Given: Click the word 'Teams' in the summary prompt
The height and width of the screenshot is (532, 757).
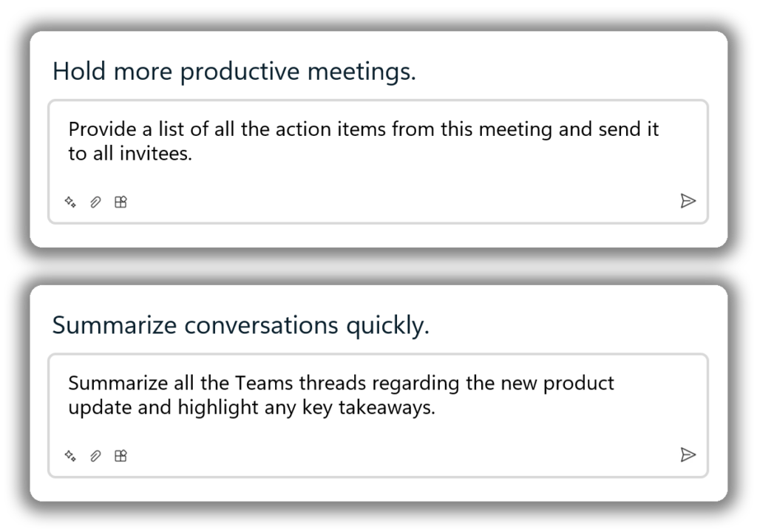Looking at the screenshot, I should (264, 383).
